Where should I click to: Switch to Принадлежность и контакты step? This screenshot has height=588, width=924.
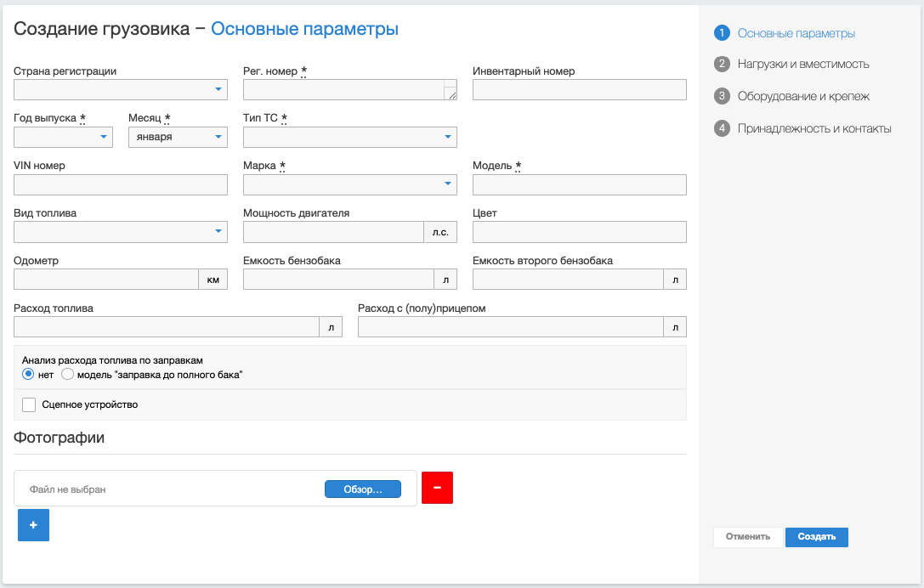(813, 129)
